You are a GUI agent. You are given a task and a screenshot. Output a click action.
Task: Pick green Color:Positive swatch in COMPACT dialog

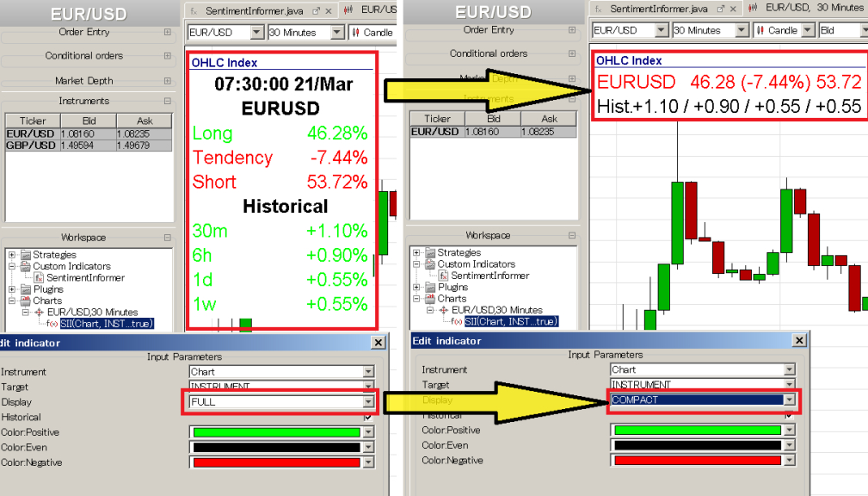(698, 430)
